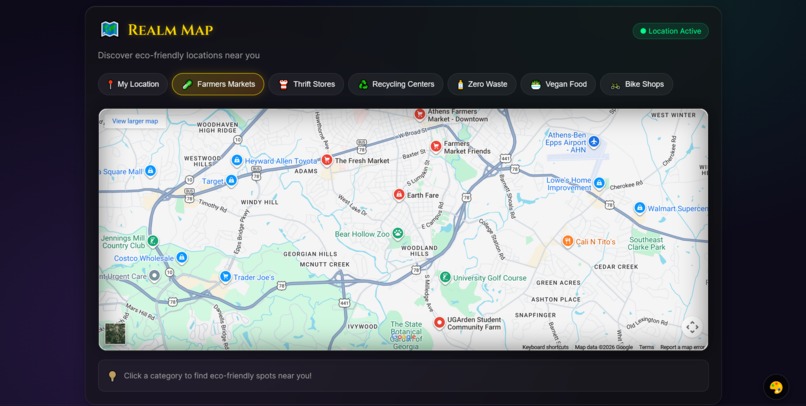Open the theme palette button
Image resolution: width=806 pixels, height=406 pixels.
pyautogui.click(x=776, y=387)
